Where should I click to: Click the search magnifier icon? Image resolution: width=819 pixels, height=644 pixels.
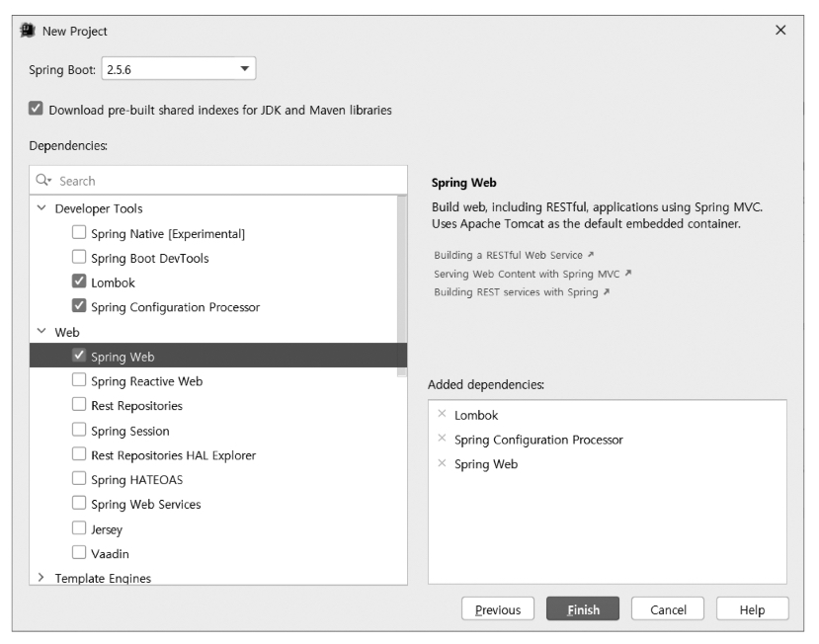[x=42, y=180]
